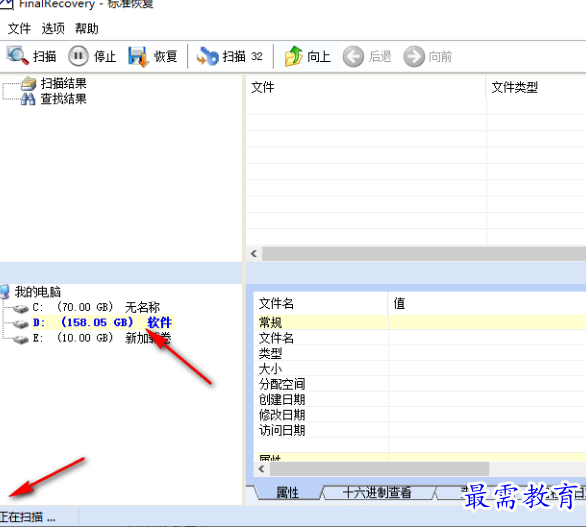Screen dimensions: 586x528
Task: Switch to the Hex View (十六进制查看) tab
Action: click(377, 493)
